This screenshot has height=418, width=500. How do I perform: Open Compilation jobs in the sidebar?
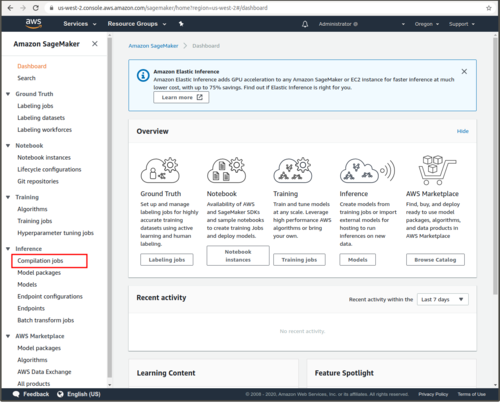click(40, 261)
